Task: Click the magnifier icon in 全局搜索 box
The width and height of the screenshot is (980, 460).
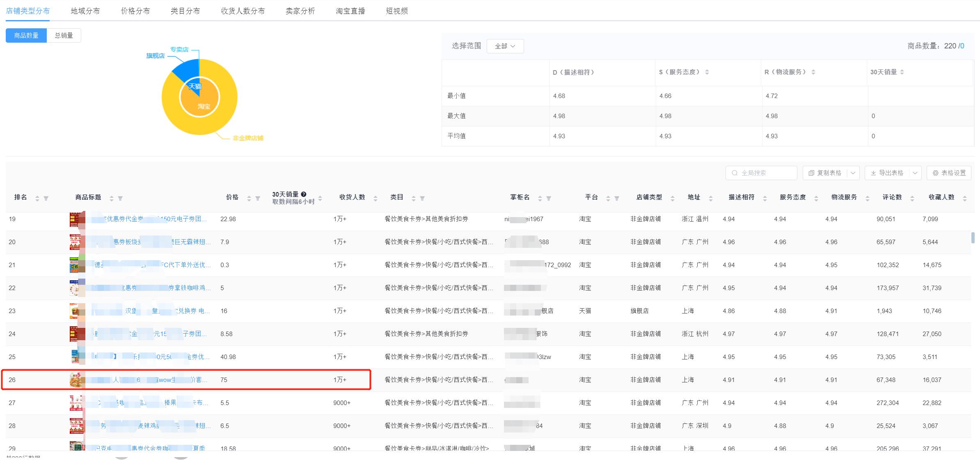Action: (735, 173)
